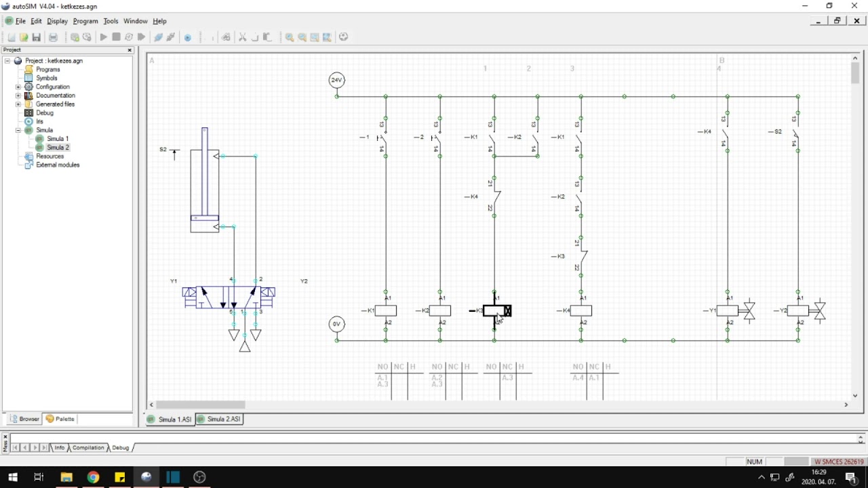This screenshot has width=868, height=488.
Task: Start simulation with the Play icon
Action: (104, 37)
